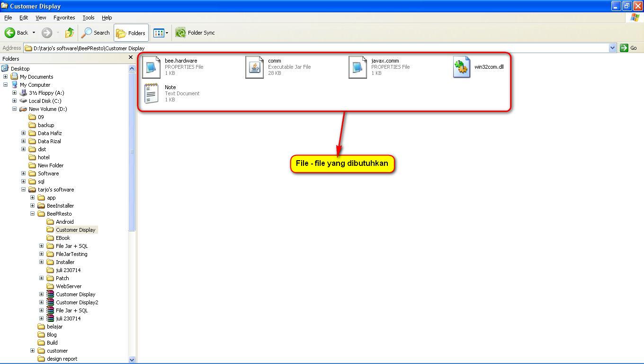The image size is (644, 364).
Task: Click the folder tree scroll down arrow
Action: point(132,360)
